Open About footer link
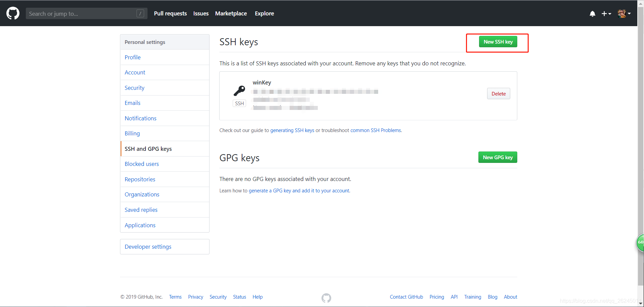The image size is (644, 307). click(510, 297)
